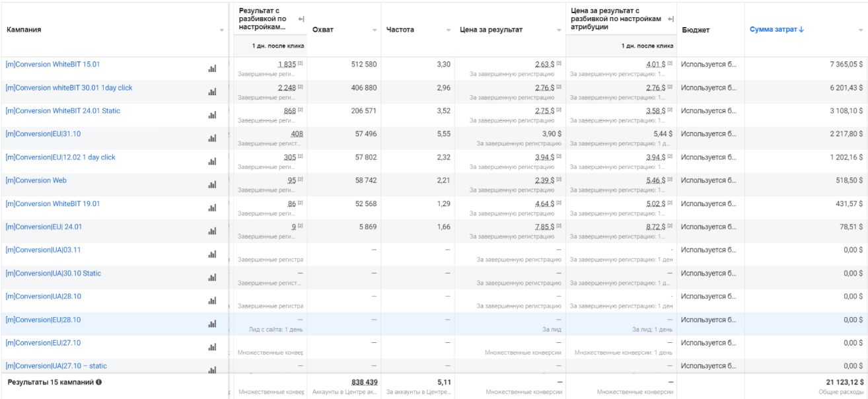Screen dimensions: 868x399
Task: Open the [m]Conversion|UA|30.10 Static campaign
Action: (53, 273)
